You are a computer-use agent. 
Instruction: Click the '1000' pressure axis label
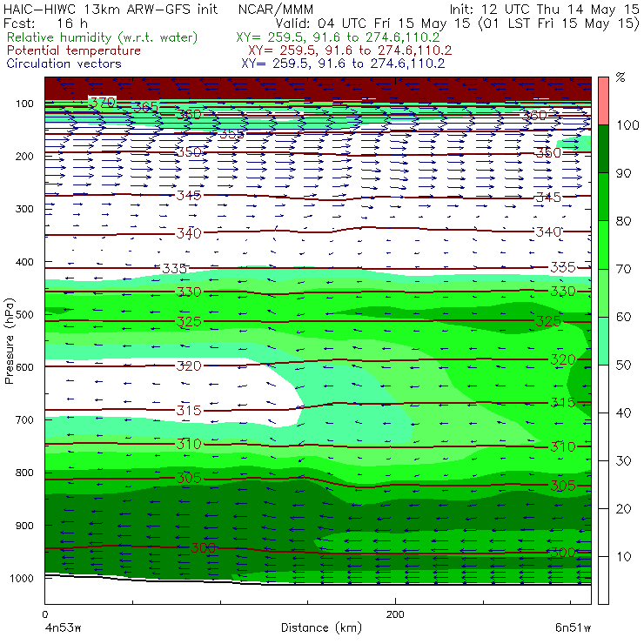pos(22,578)
